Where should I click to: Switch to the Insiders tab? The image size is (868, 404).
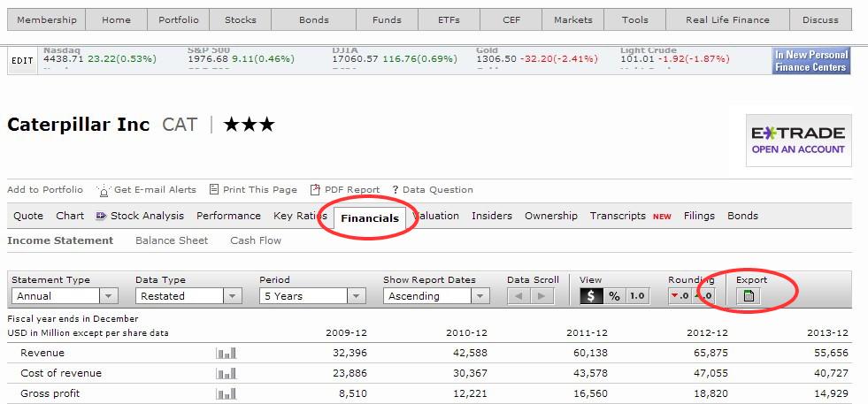point(492,216)
